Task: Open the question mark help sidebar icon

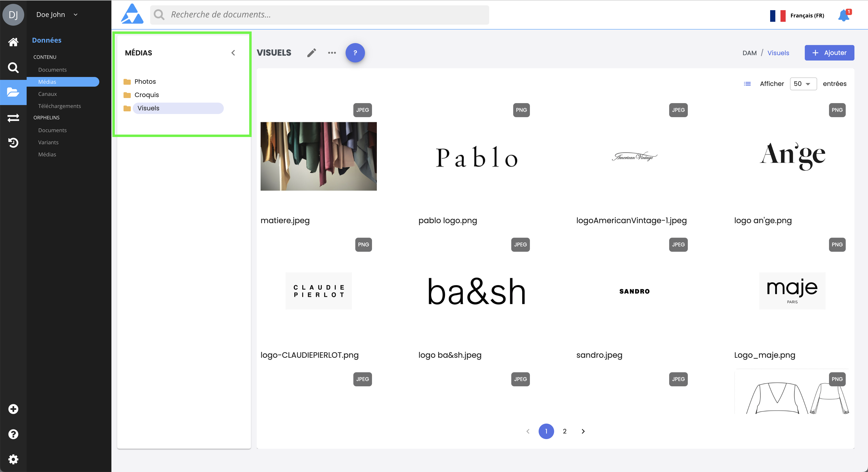Action: [13, 434]
